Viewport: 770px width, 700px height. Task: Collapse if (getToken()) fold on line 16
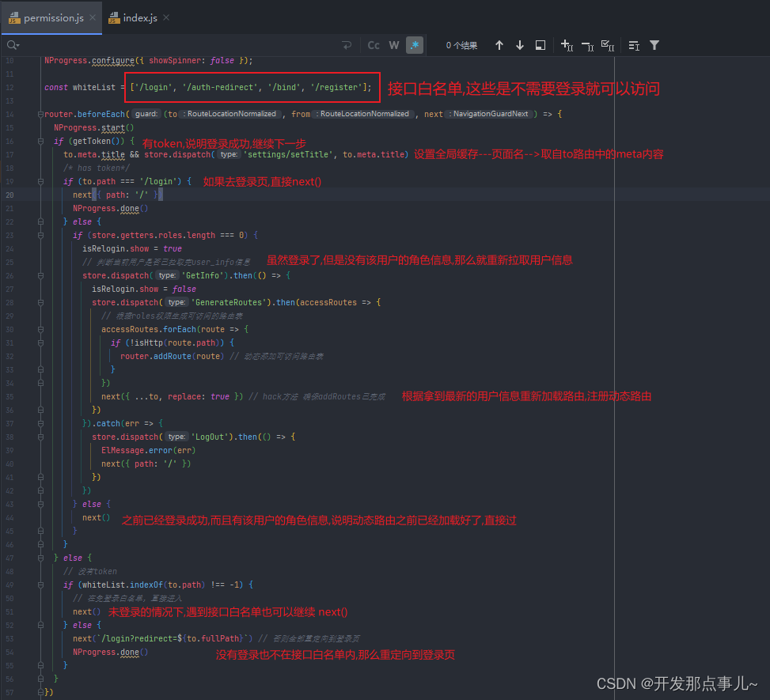[x=41, y=142]
